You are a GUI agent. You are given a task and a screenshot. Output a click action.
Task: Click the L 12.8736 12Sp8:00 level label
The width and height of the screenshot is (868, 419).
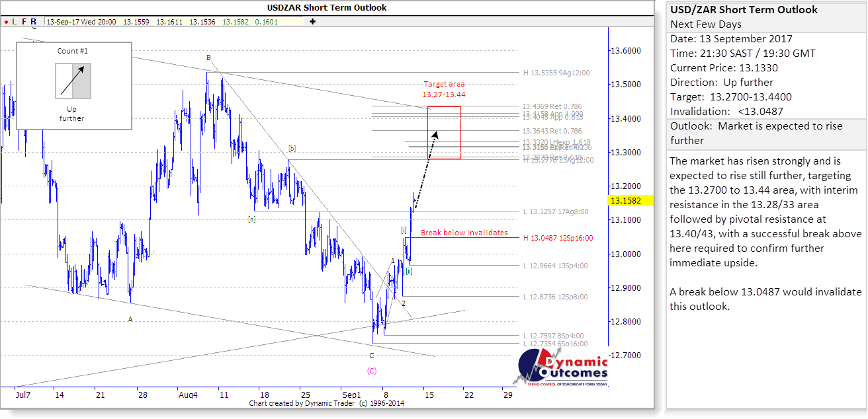(x=555, y=297)
